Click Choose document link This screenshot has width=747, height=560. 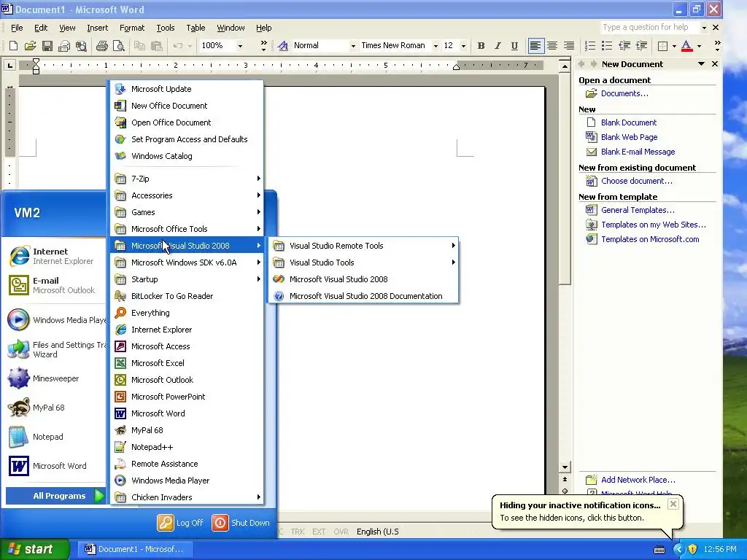(636, 181)
